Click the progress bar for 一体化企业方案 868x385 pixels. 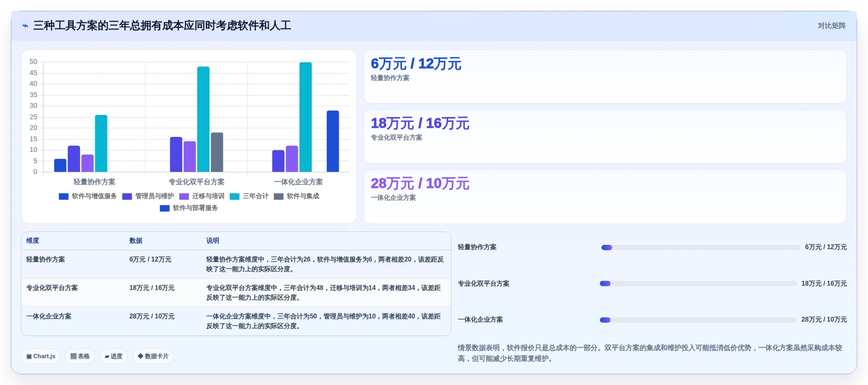click(698, 320)
